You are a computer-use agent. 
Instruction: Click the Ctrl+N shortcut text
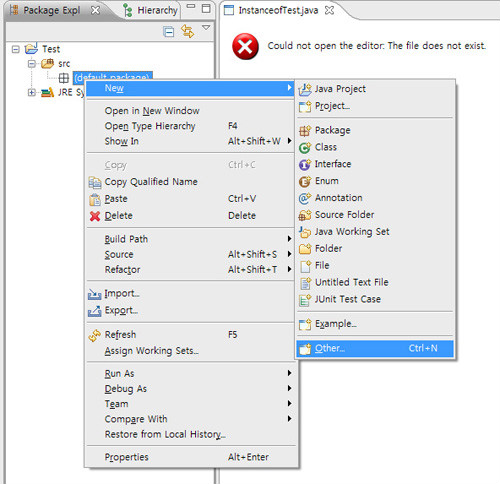(x=423, y=348)
